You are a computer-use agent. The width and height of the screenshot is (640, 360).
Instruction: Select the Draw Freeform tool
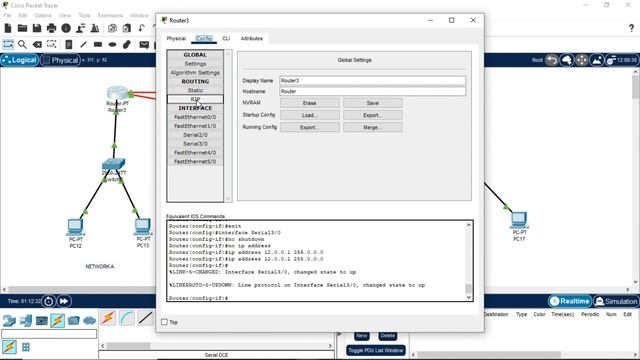pos(127,44)
